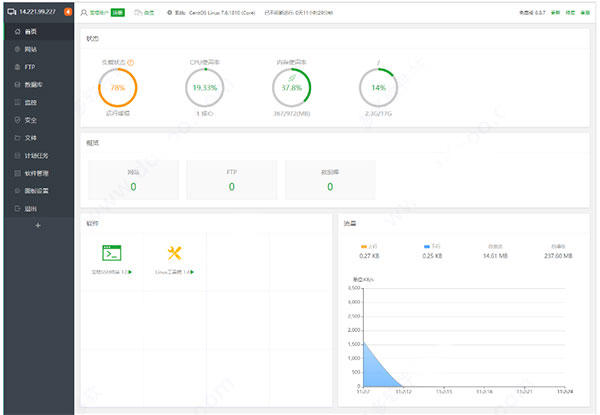Viewport: 600px width, 415px height.
Task: Expand sidebar with the plus button
Action: (37, 226)
